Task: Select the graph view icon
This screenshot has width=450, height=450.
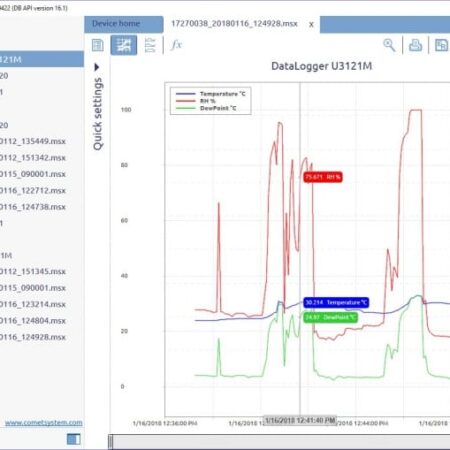Action: 124,45
